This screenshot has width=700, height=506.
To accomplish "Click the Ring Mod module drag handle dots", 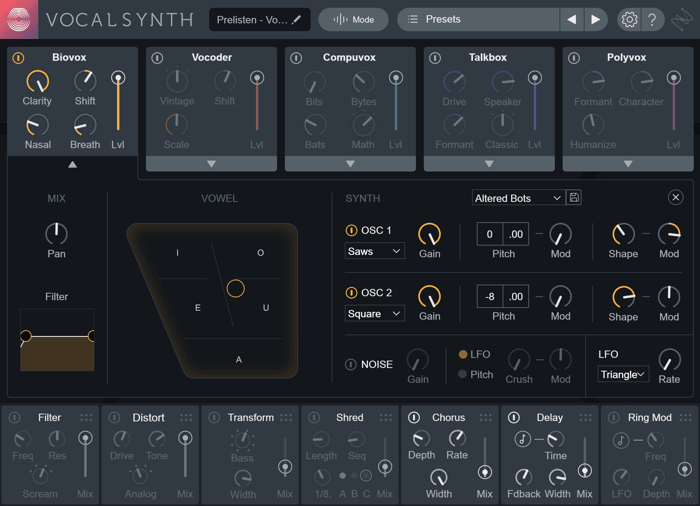I will click(x=686, y=418).
